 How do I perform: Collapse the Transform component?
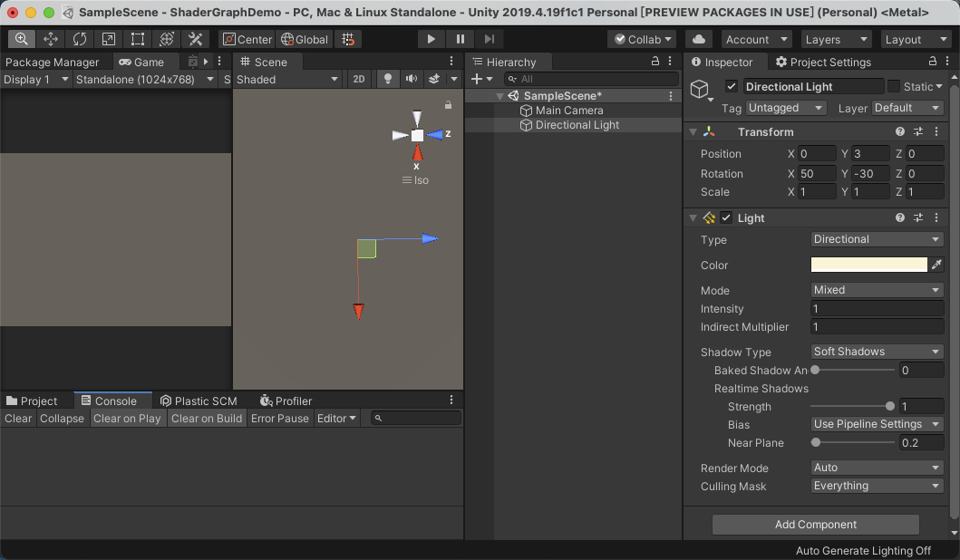pos(693,131)
